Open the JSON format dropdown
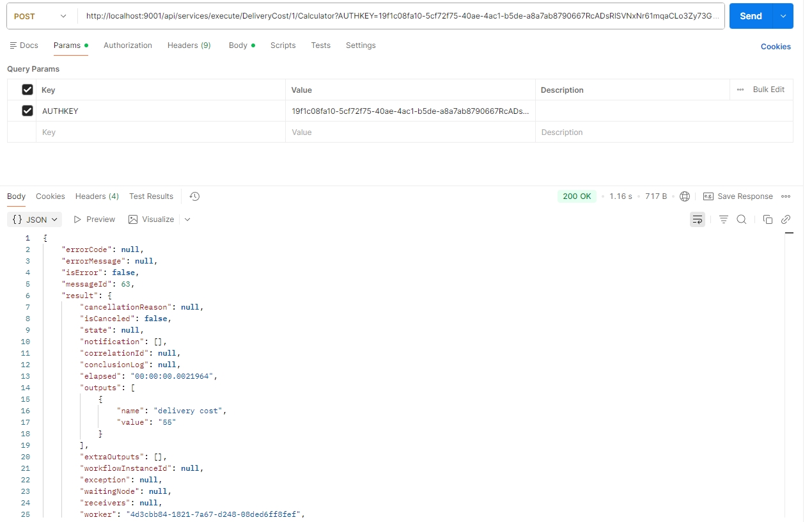 click(35, 219)
